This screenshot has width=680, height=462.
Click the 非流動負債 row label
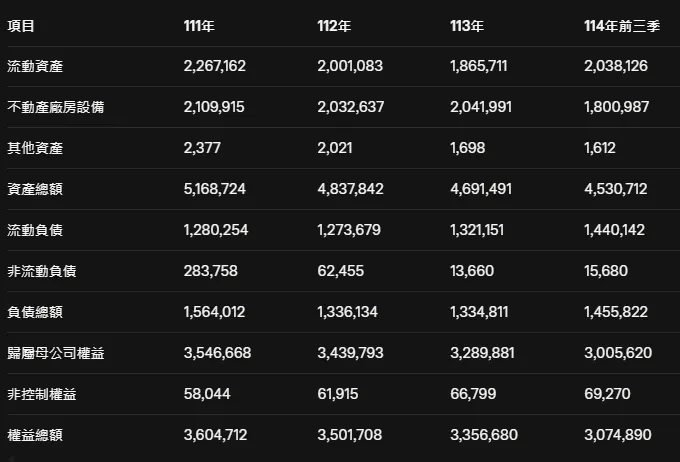click(x=42, y=271)
